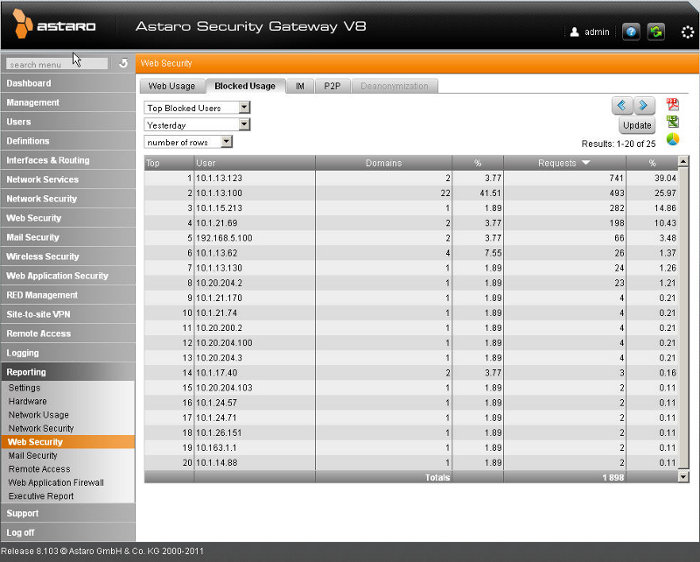Switch to the Web Usage tab

tap(172, 86)
